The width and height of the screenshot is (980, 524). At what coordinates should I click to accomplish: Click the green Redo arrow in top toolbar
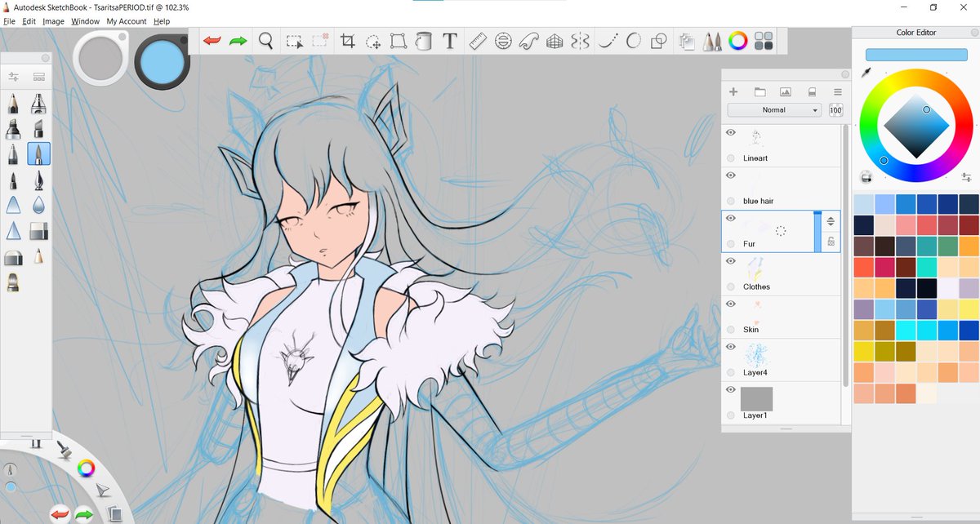pos(238,41)
